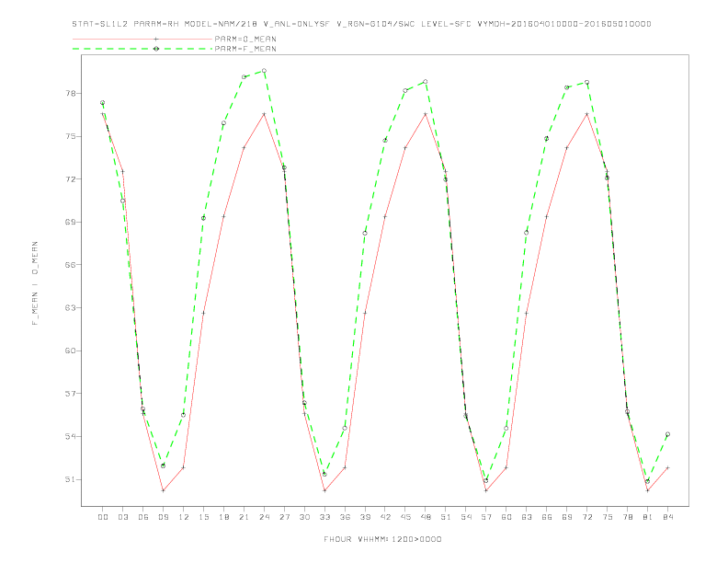Click the x-axis hour label 00
Image resolution: width=728 pixels, height=563 pixels.
coord(103,517)
